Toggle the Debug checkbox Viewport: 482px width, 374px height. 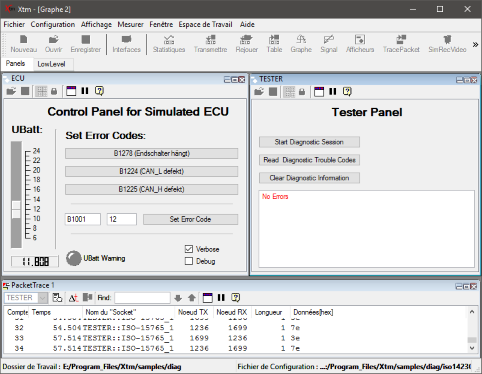click(189, 261)
